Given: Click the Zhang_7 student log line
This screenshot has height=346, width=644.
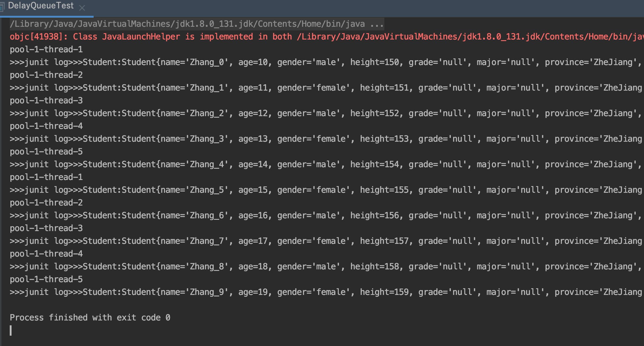Looking at the screenshot, I should [x=326, y=241].
